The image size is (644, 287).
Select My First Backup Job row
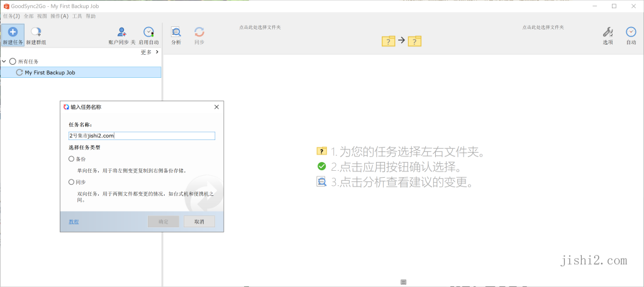[x=81, y=73]
